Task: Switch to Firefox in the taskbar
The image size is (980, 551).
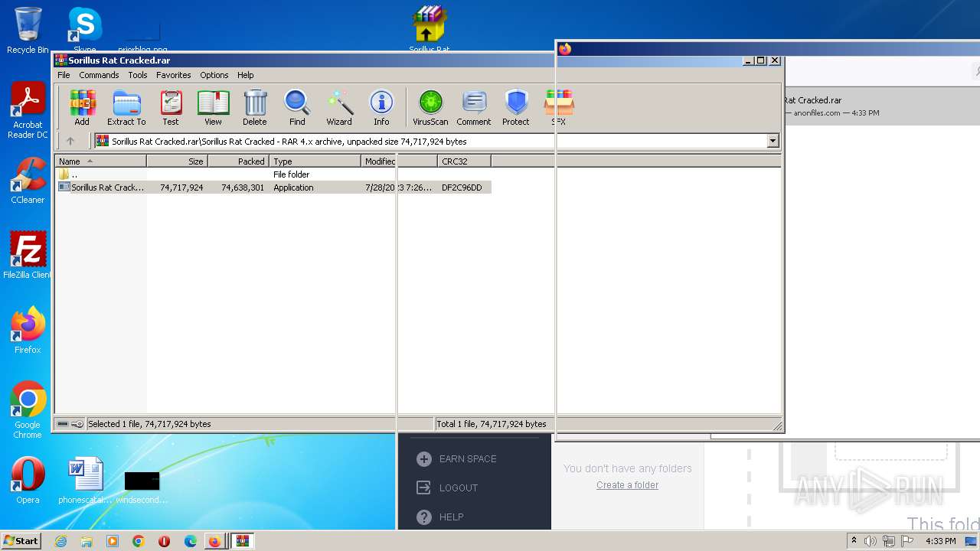Action: point(215,541)
